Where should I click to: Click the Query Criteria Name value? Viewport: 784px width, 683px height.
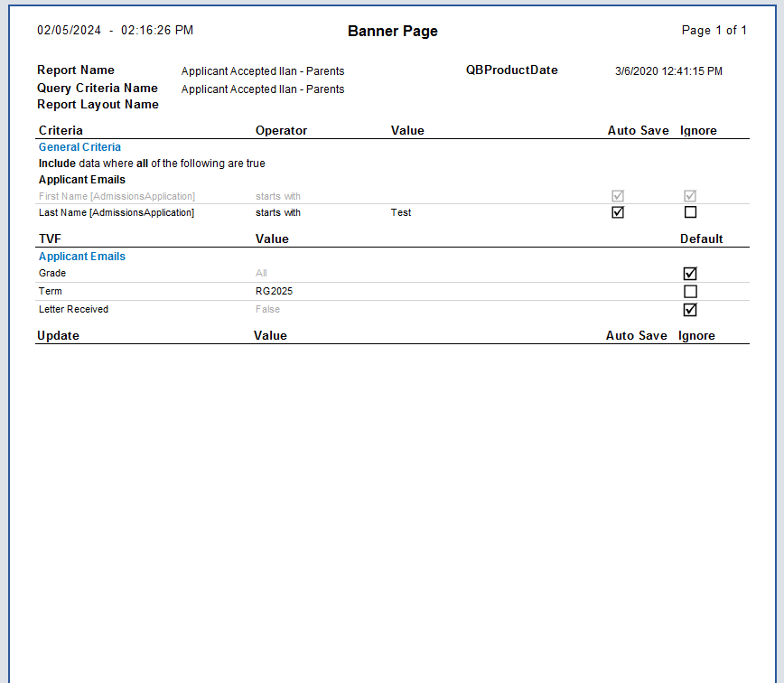[263, 89]
